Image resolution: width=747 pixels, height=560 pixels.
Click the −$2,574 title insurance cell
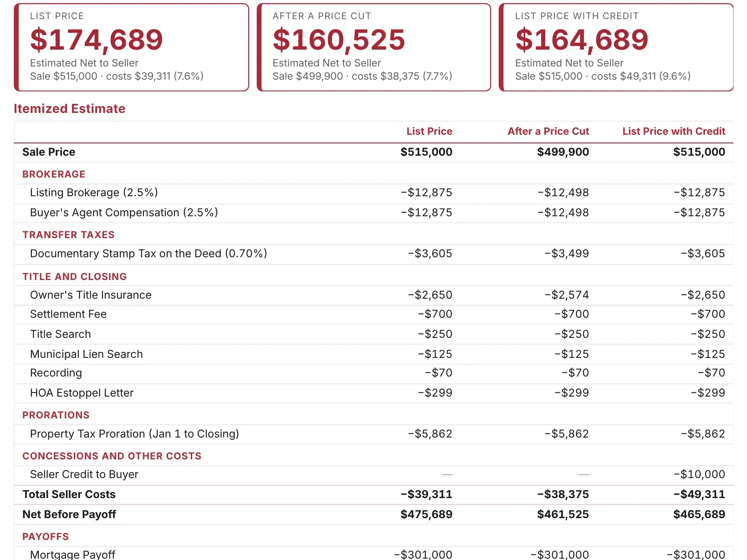[x=567, y=295]
